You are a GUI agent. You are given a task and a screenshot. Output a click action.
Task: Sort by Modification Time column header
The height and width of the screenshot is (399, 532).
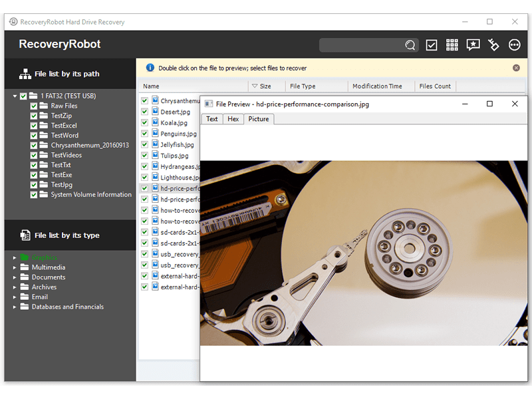[x=382, y=86]
